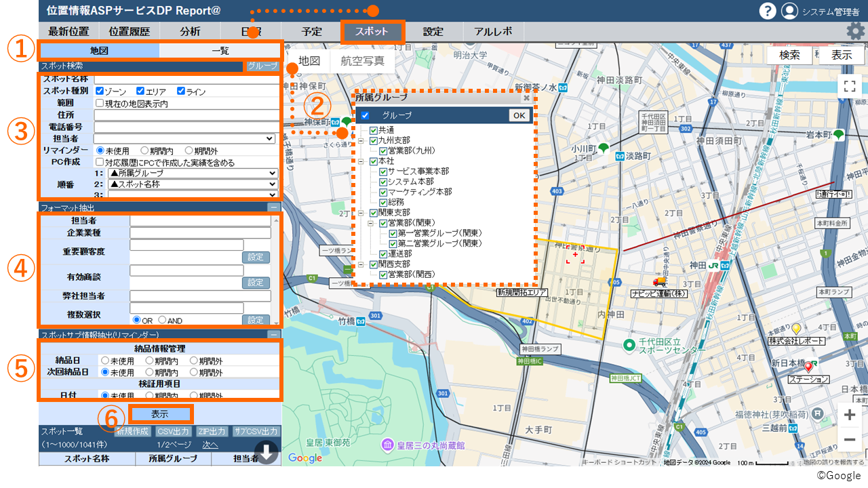
Task: Uncheck 共通 in group tree
Action: click(374, 130)
